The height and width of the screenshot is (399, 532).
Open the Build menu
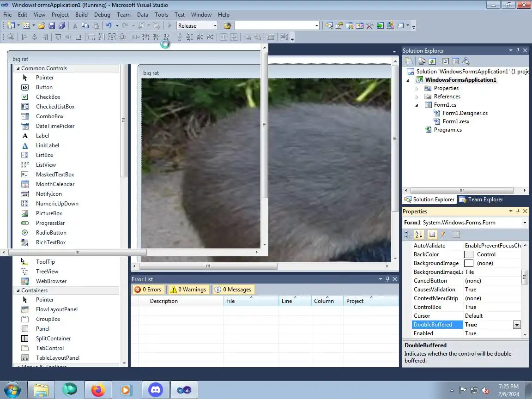[x=81, y=15]
